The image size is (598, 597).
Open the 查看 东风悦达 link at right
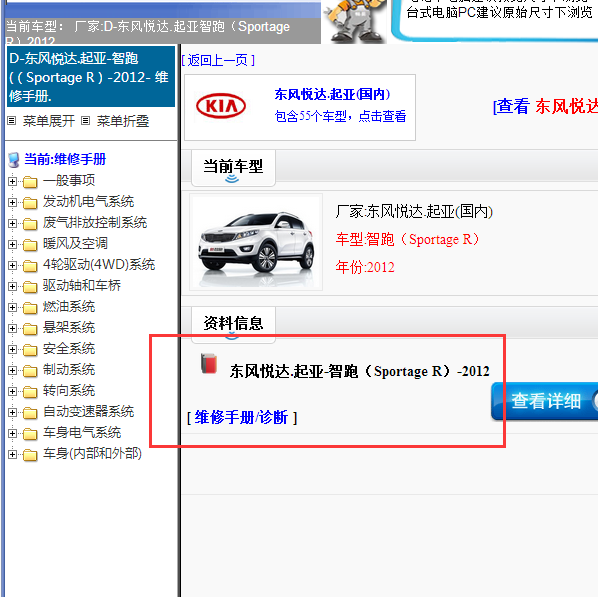(x=545, y=106)
